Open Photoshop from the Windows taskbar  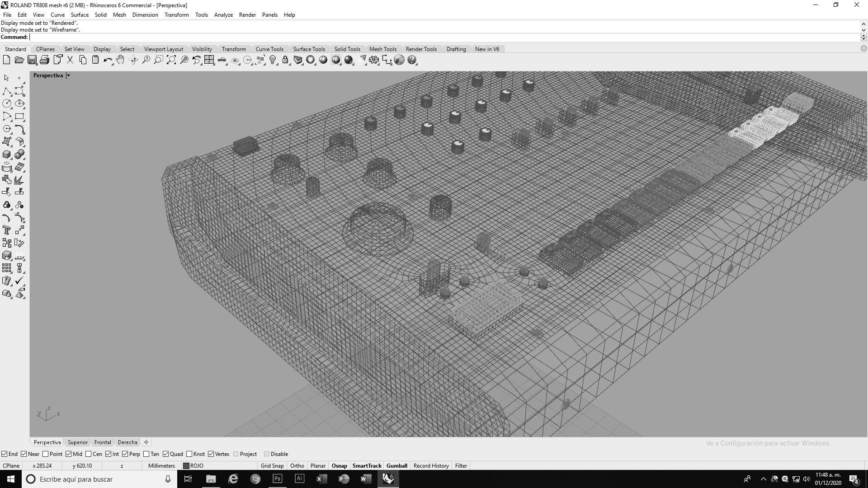point(278,479)
